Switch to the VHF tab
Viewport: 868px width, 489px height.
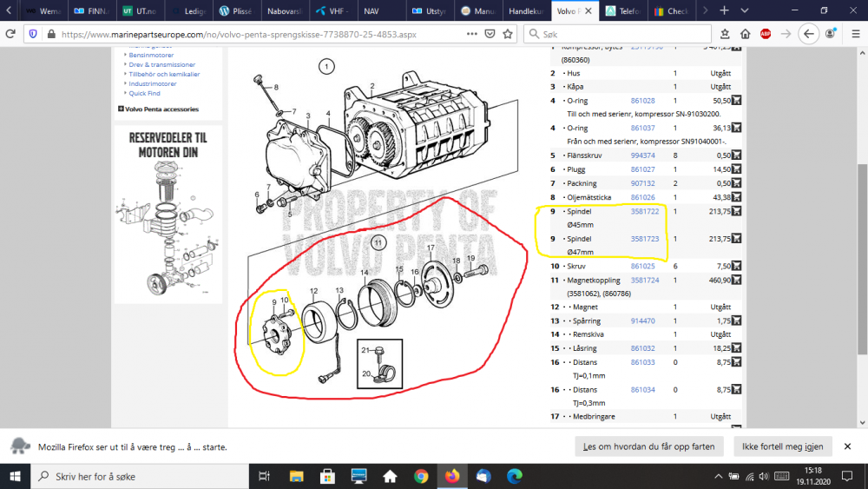[x=332, y=10]
